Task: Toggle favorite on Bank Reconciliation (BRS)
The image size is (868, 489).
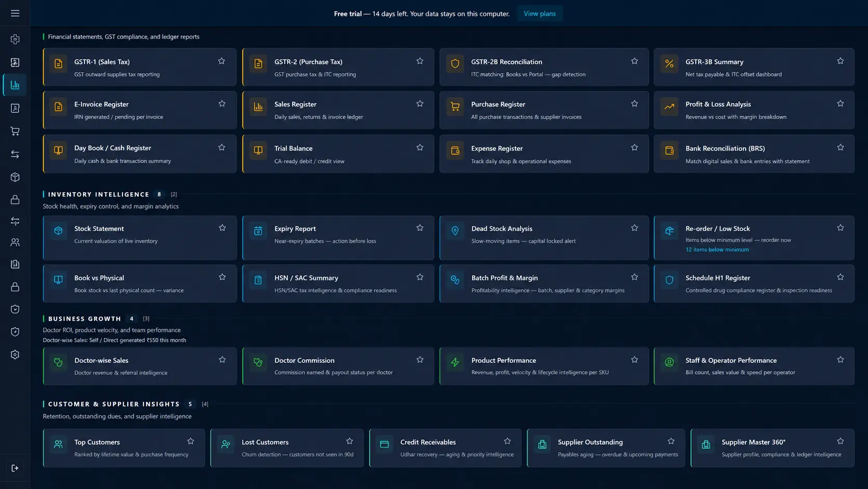Action: point(840,148)
